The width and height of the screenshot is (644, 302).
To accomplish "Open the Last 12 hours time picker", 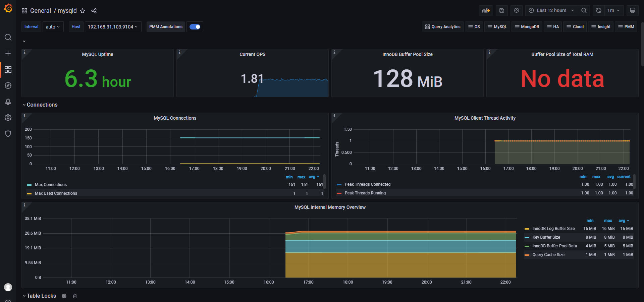I will pyautogui.click(x=551, y=10).
